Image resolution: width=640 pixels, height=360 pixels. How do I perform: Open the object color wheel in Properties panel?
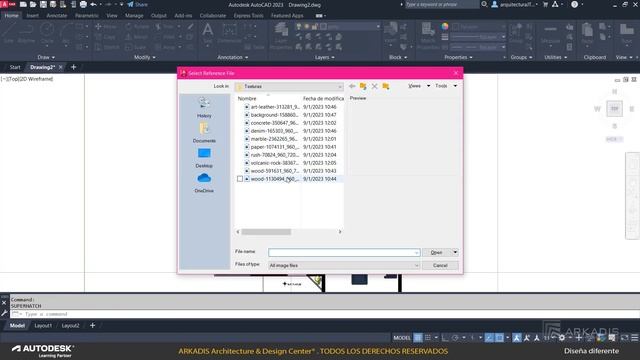tap(444, 27)
